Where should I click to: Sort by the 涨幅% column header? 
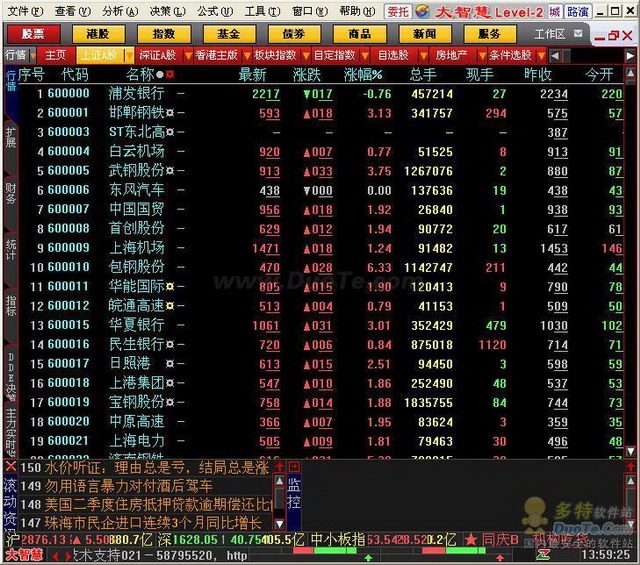pyautogui.click(x=363, y=75)
